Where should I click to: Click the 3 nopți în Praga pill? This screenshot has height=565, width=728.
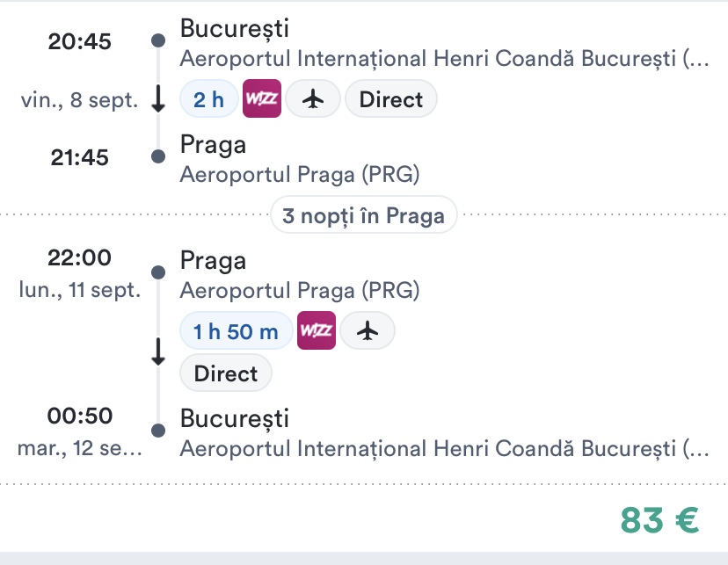(x=364, y=214)
